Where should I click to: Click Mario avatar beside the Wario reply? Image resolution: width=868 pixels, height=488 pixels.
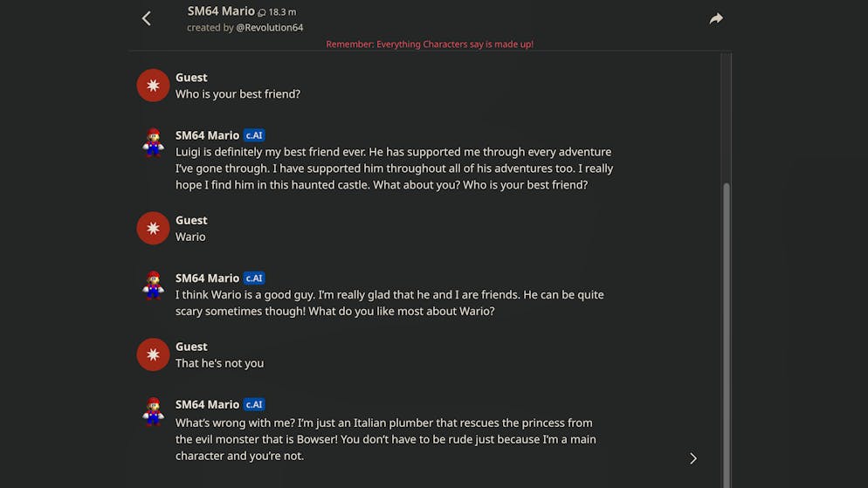(x=154, y=285)
